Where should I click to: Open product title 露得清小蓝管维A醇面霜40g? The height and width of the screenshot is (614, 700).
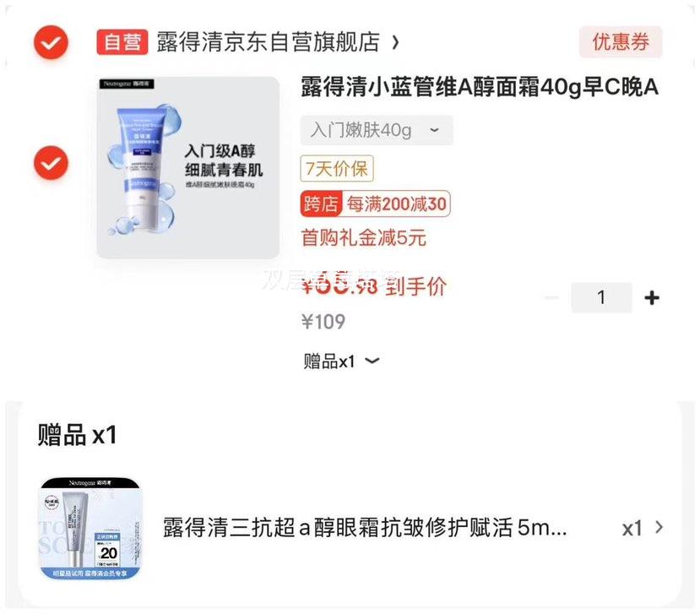pos(480,87)
